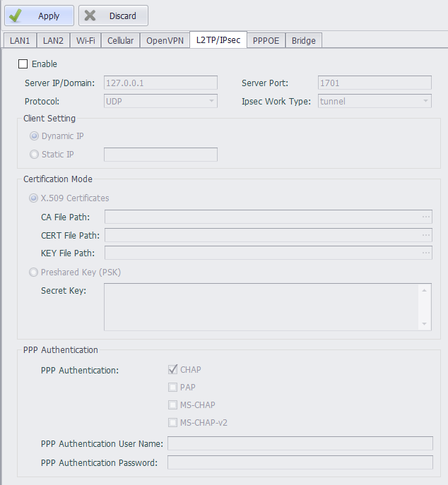Click the Server IP/Domain input field
Screen dimensions: 448x485
click(160, 83)
